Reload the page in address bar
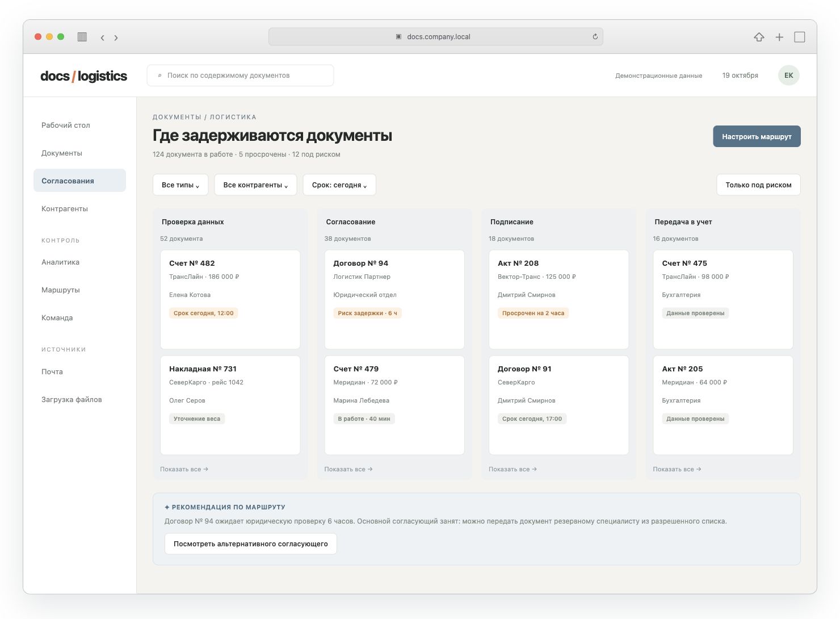The height and width of the screenshot is (619, 840). (x=595, y=37)
